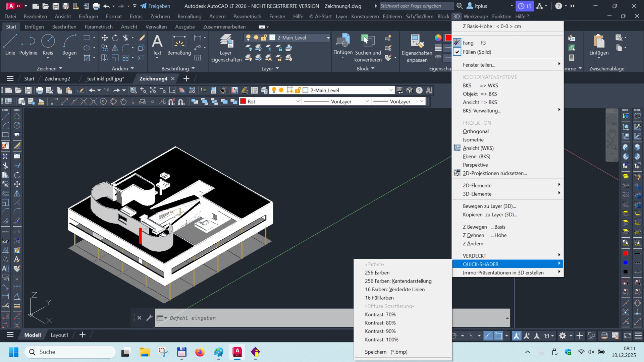Click the Freigeben share button
Screen dimensions: 644x362
point(155,6)
